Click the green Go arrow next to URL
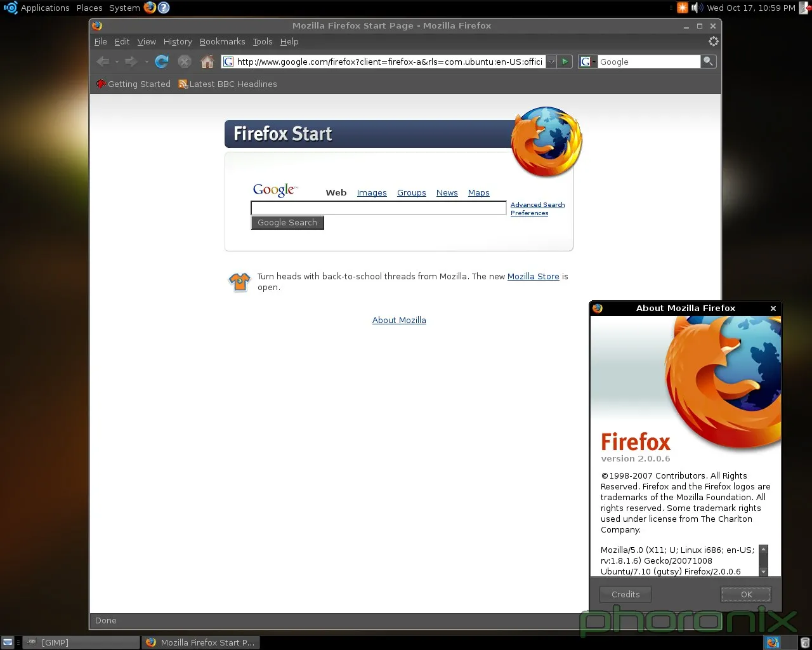 click(565, 62)
